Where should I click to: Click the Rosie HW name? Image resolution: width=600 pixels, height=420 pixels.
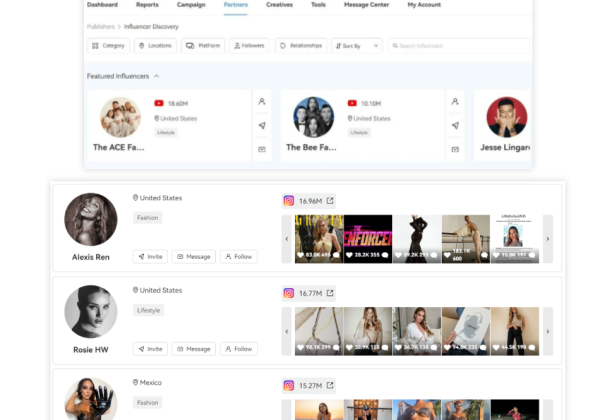point(91,350)
